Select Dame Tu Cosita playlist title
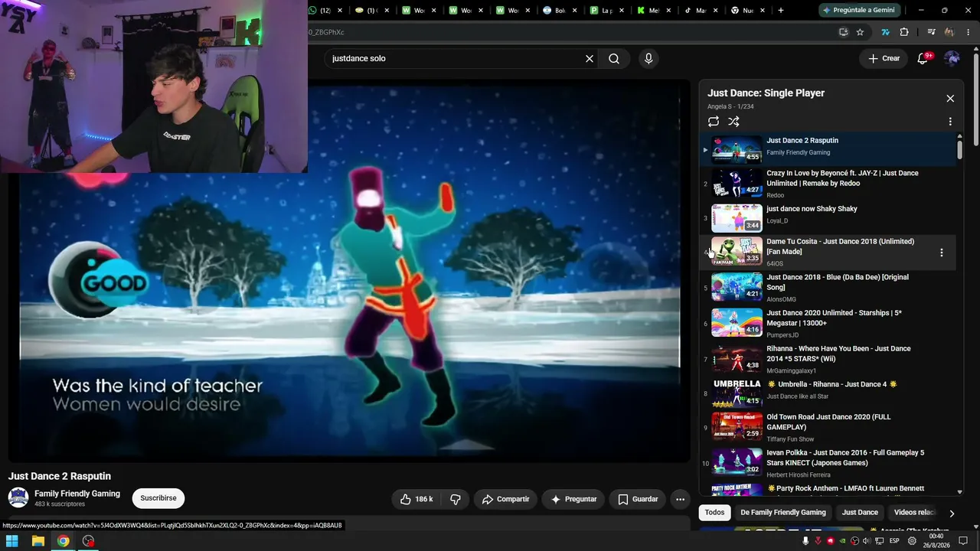Image resolution: width=980 pixels, height=551 pixels. click(840, 246)
